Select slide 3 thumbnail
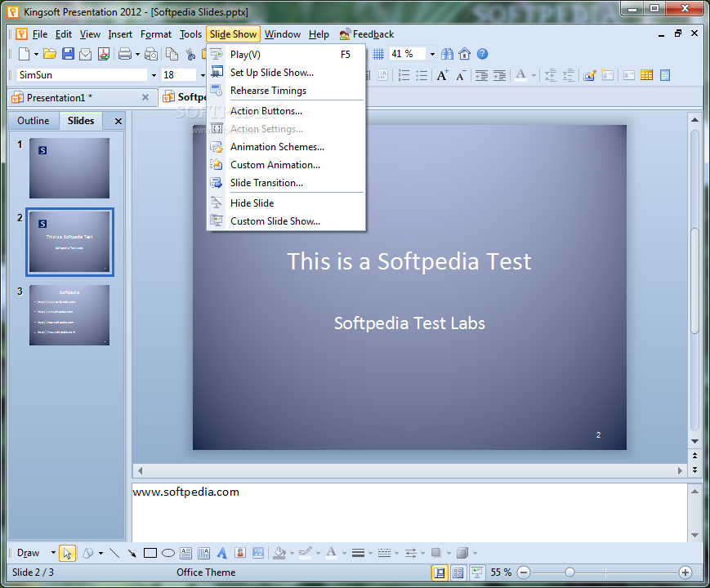Viewport: 710px width, 588px height. point(69,315)
